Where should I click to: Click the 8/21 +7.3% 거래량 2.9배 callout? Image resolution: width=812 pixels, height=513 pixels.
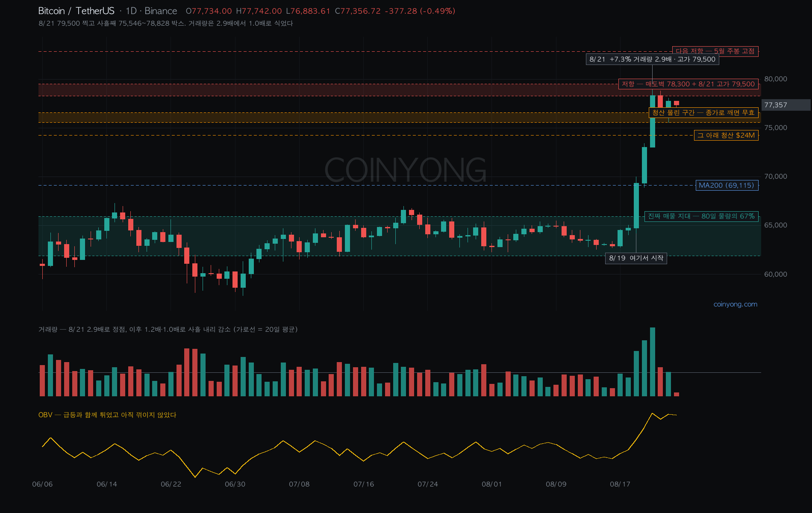point(652,59)
